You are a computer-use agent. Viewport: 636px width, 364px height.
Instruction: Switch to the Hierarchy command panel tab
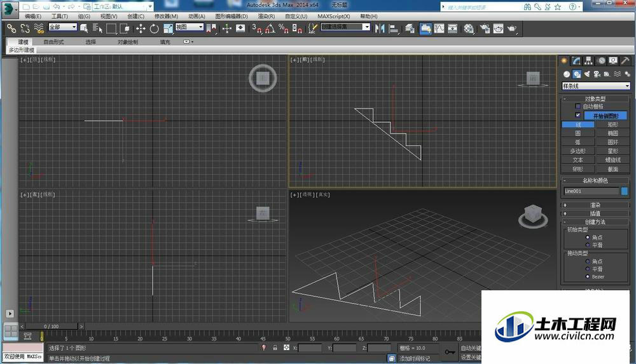tap(588, 61)
